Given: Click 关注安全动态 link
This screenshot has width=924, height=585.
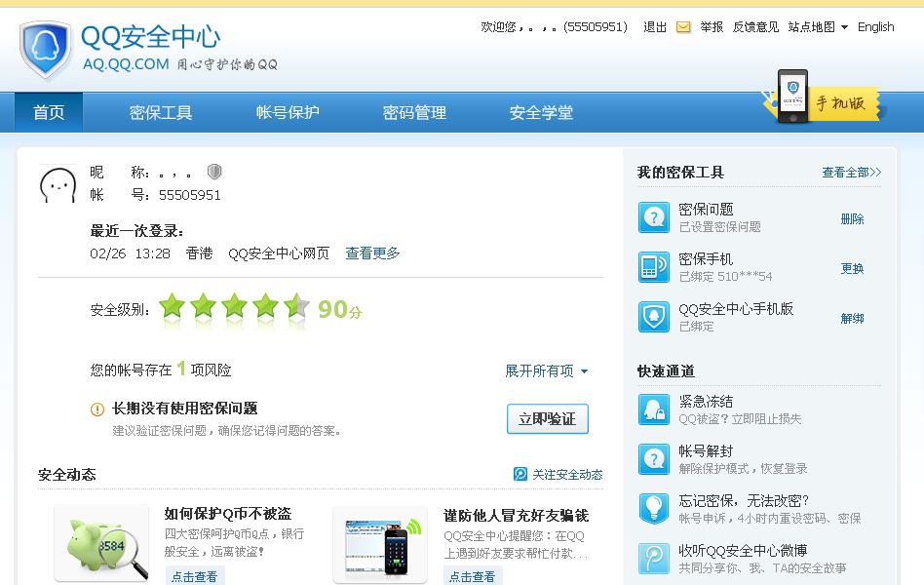Looking at the screenshot, I should click(567, 474).
